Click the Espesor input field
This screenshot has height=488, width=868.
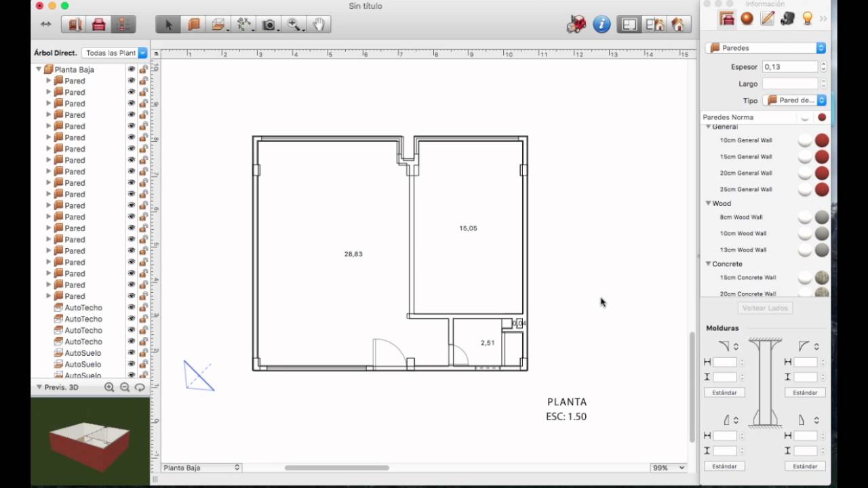click(x=790, y=67)
